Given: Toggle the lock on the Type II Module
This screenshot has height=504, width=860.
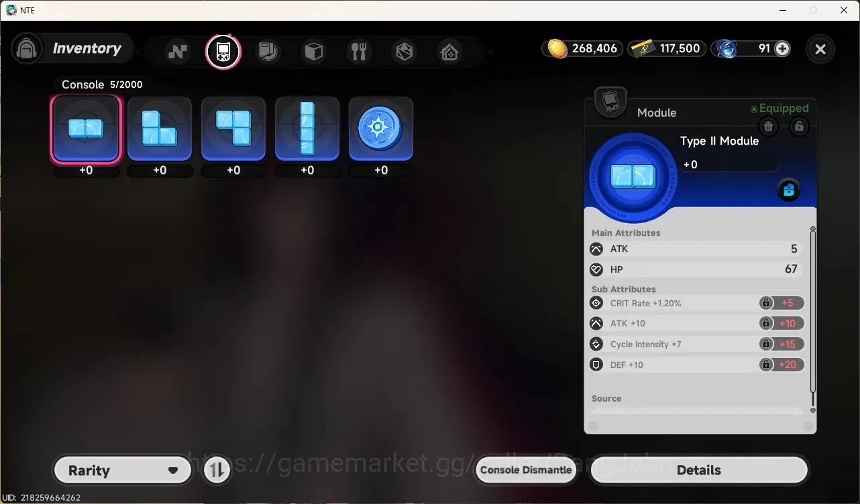Looking at the screenshot, I should point(798,126).
